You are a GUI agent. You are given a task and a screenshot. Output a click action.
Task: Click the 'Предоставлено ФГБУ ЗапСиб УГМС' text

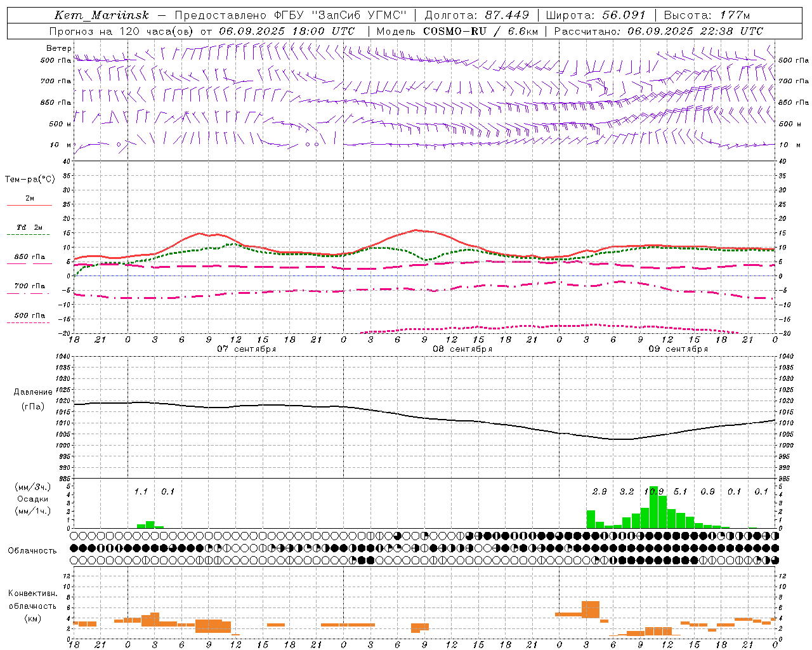tap(290, 15)
